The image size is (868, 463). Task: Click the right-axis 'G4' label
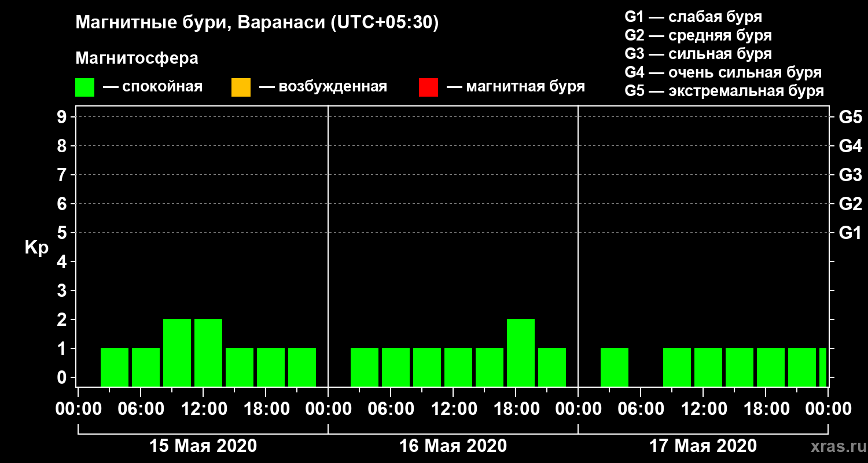tap(850, 146)
